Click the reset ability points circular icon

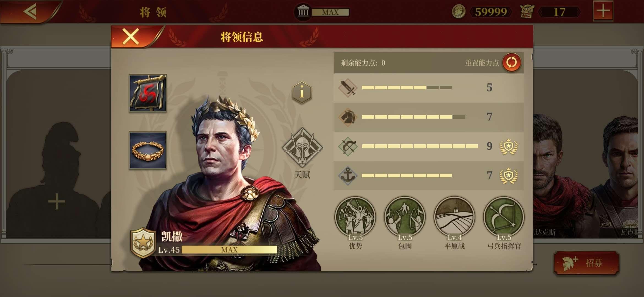[x=511, y=62]
